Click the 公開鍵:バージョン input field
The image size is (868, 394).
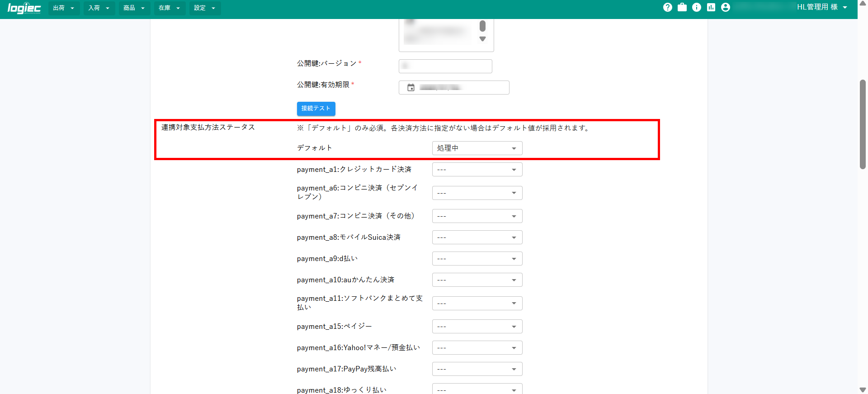point(445,66)
